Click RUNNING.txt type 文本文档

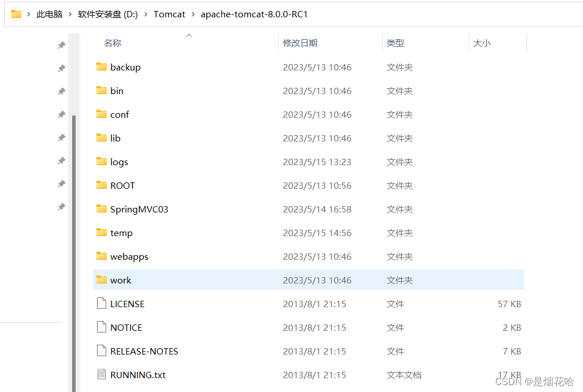click(404, 375)
